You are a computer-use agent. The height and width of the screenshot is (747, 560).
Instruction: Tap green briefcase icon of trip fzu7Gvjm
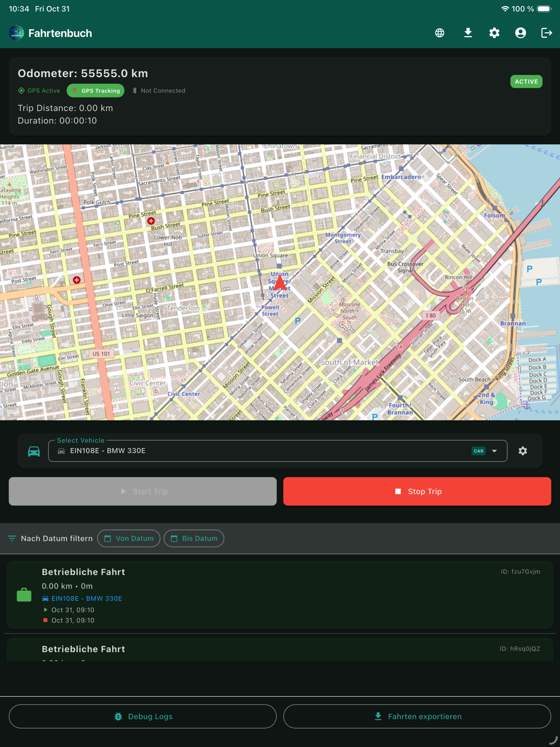[x=24, y=595]
